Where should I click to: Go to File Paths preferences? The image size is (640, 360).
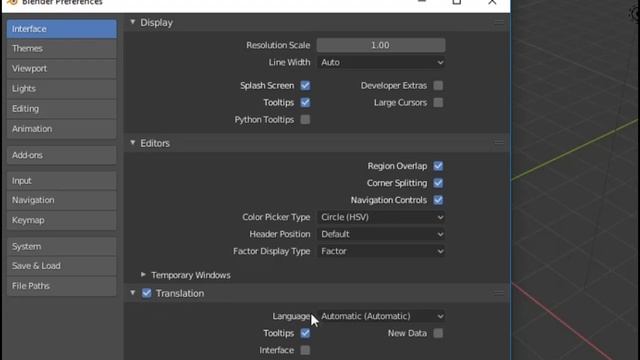[62, 286]
